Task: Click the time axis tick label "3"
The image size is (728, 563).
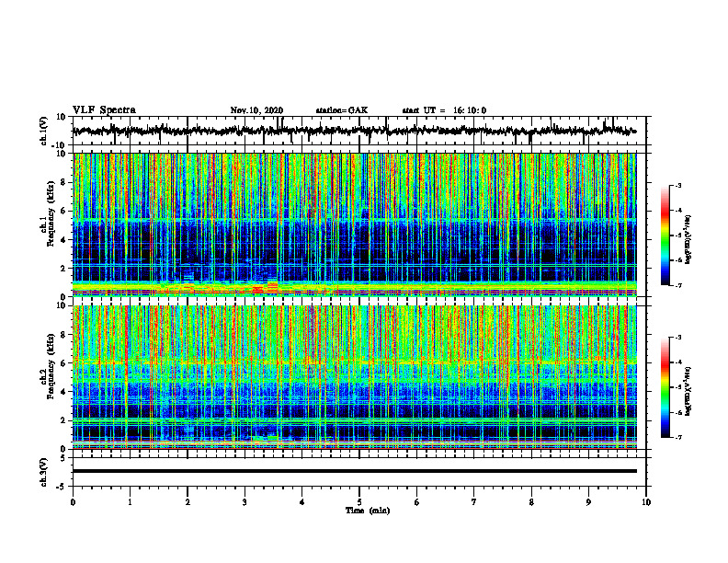Action: coord(245,502)
